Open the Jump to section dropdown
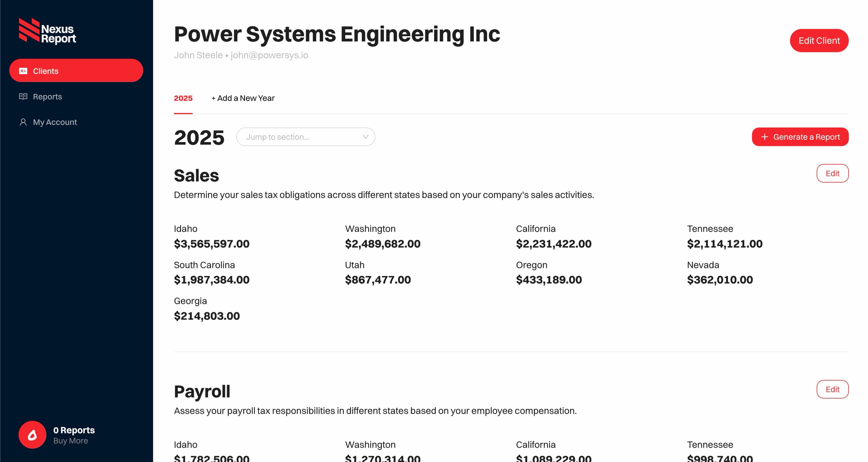 305,137
